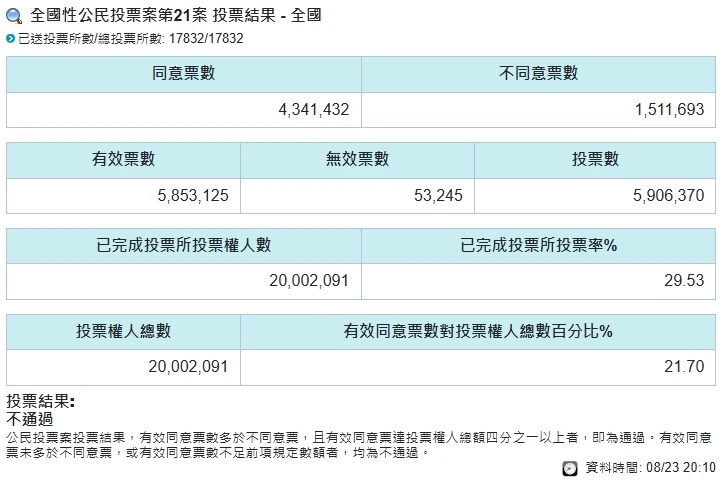Select the invalid votes value 53,245

click(437, 195)
